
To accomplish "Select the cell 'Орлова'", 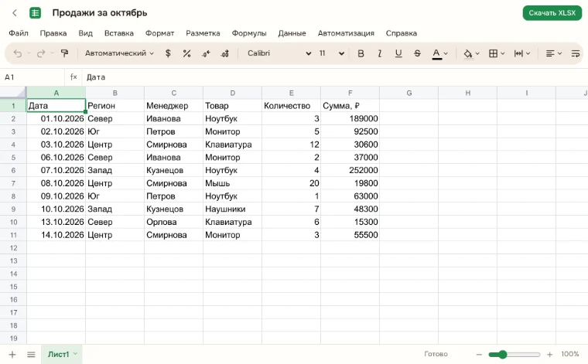I will pos(173,222).
